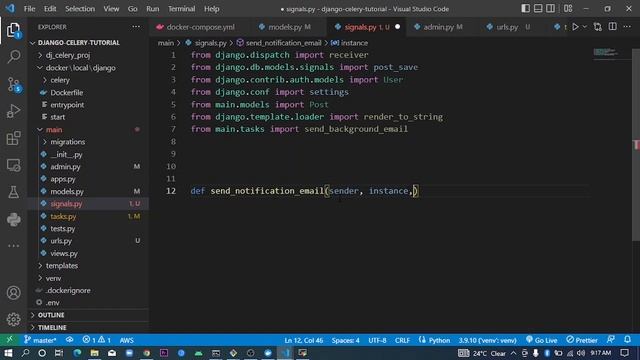Click send_notification_email in the breadcrumb
640x360 pixels.
click(x=283, y=43)
